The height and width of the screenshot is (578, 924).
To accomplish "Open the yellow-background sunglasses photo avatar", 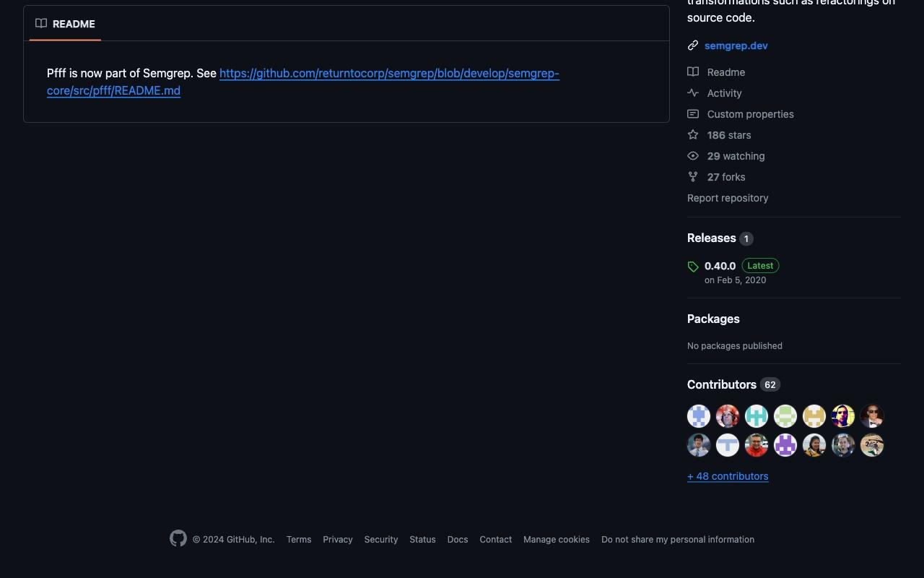I will pos(843,416).
